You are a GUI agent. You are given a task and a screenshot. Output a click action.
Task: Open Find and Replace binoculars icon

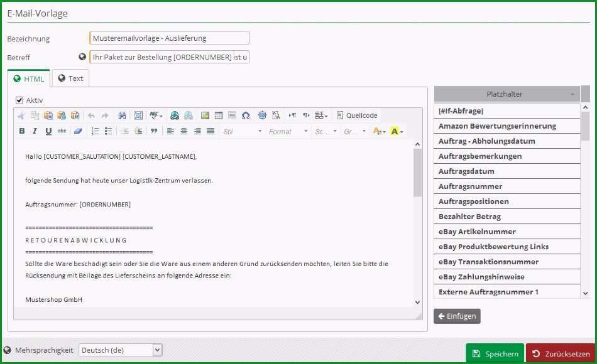click(122, 115)
